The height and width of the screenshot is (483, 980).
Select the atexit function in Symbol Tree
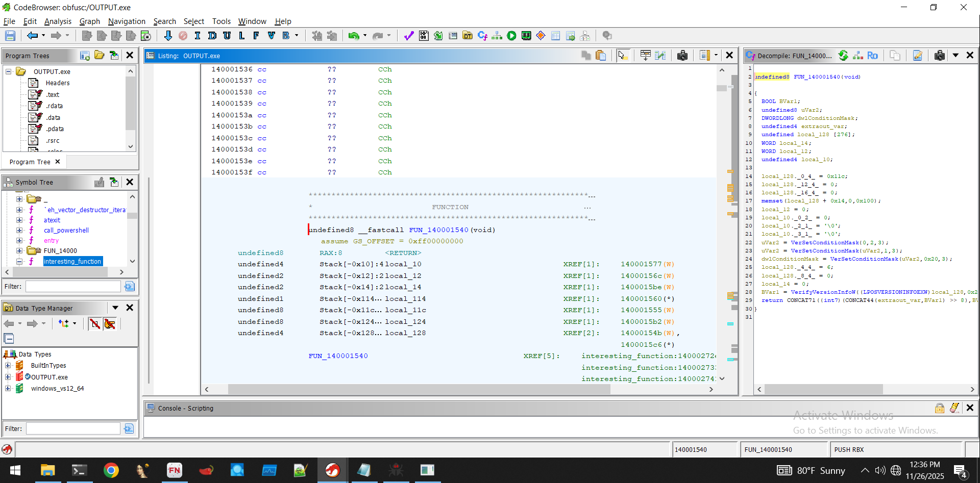[52, 220]
